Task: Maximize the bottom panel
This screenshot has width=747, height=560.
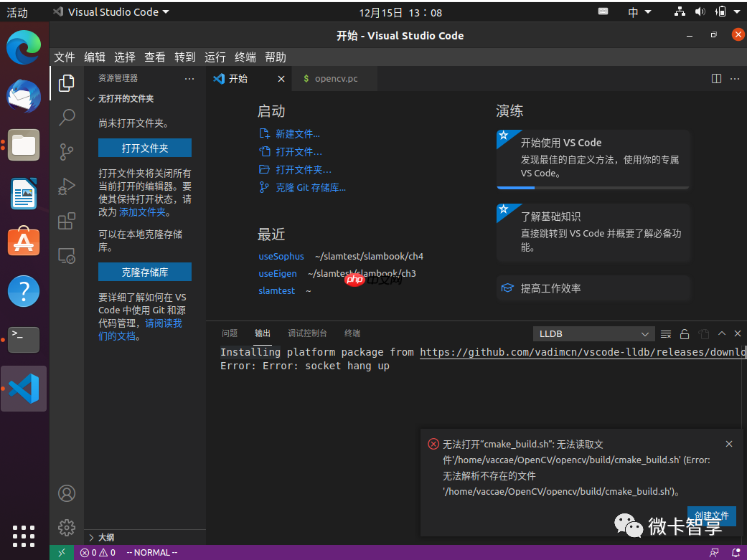Action: point(721,333)
